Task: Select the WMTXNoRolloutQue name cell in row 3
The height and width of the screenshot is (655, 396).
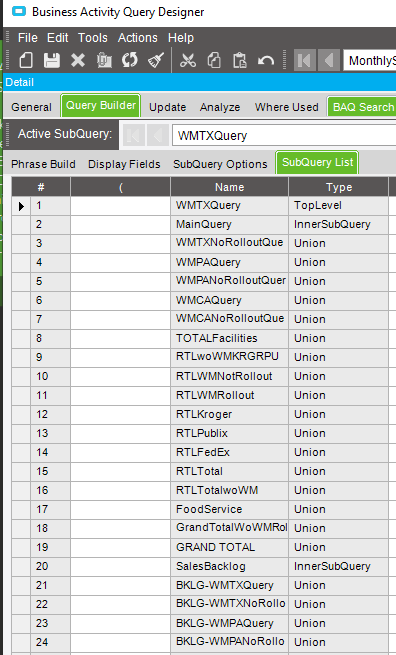Action: point(229,244)
